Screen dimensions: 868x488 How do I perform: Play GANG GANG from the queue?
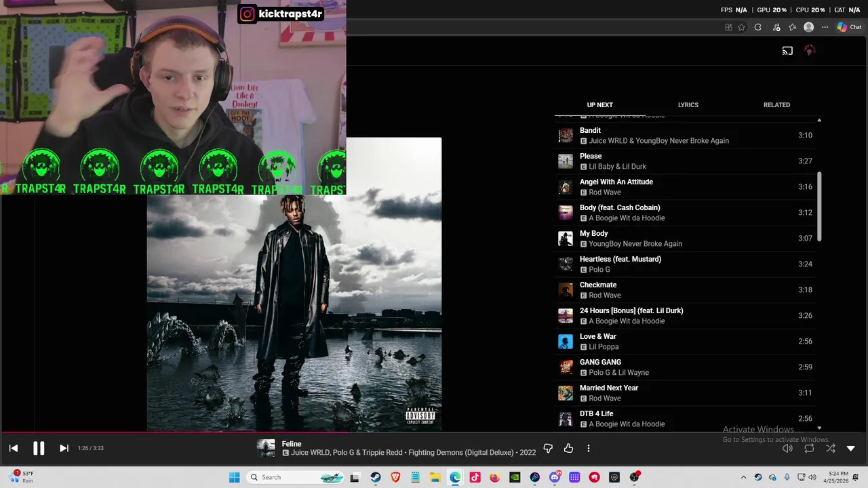(685, 367)
